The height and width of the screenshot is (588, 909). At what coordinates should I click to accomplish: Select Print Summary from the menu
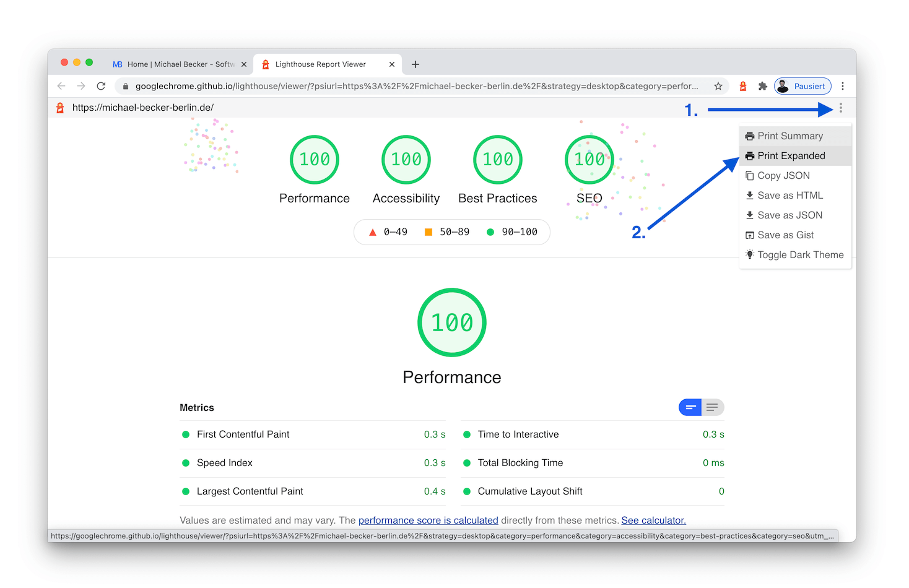(795, 136)
